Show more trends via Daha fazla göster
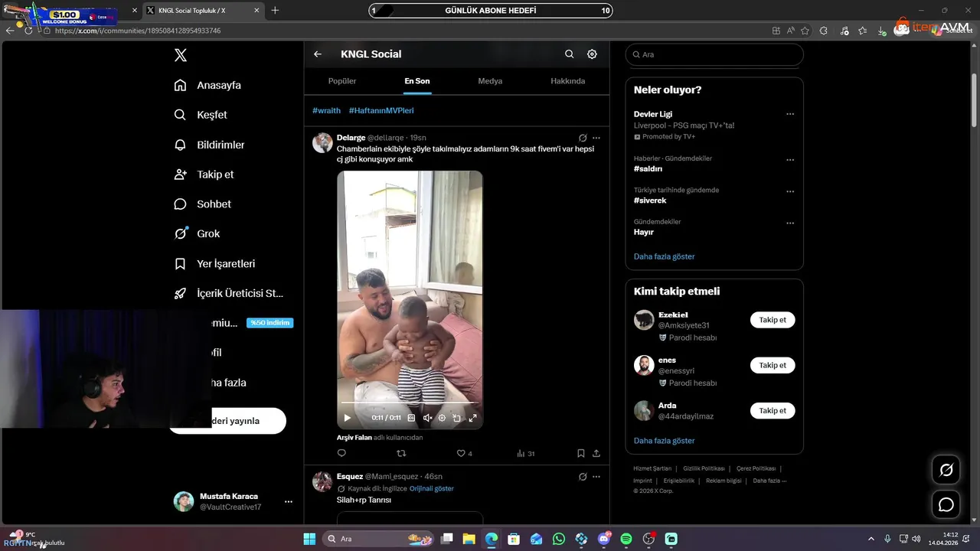 coord(664,256)
